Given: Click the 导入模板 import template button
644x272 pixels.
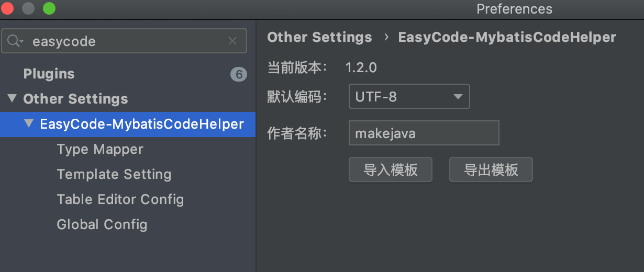Looking at the screenshot, I should [391, 169].
